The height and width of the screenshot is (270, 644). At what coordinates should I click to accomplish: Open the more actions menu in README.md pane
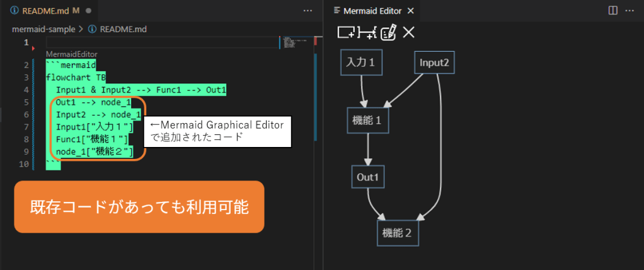coord(308,11)
